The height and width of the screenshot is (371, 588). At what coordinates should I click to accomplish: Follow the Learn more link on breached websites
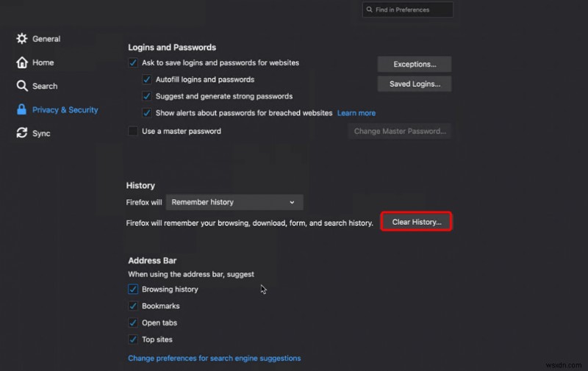pyautogui.click(x=356, y=113)
